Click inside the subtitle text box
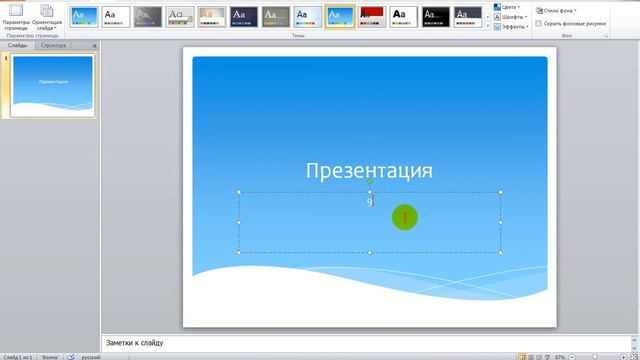This screenshot has height=360, width=640. [x=370, y=222]
